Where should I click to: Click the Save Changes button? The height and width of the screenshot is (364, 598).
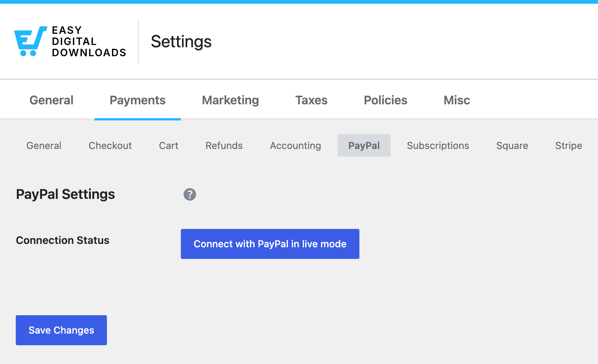click(x=61, y=330)
